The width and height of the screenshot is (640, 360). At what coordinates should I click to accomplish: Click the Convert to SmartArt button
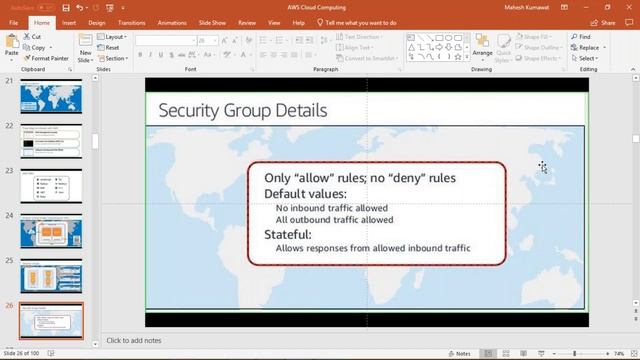click(367, 58)
